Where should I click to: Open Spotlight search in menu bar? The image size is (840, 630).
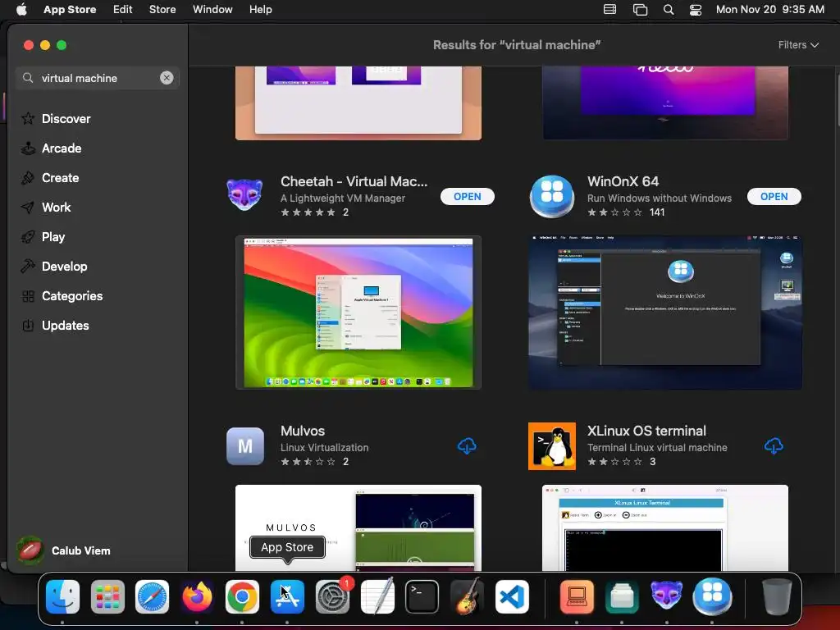(x=668, y=10)
